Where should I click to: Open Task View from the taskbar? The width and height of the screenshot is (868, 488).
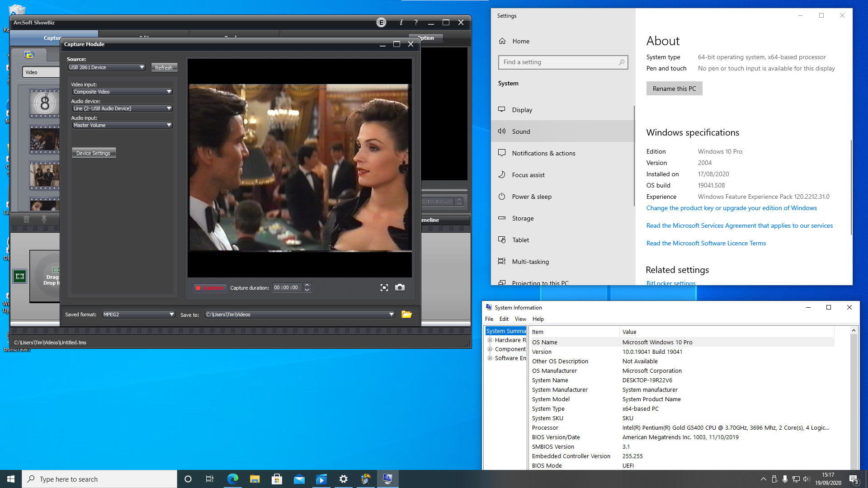210,479
